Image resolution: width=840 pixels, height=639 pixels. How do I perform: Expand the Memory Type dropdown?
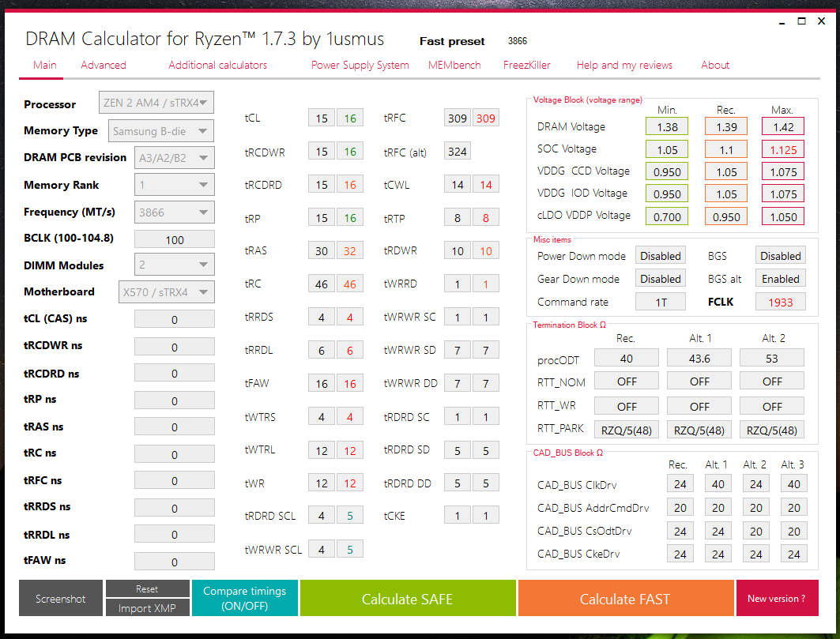160,130
